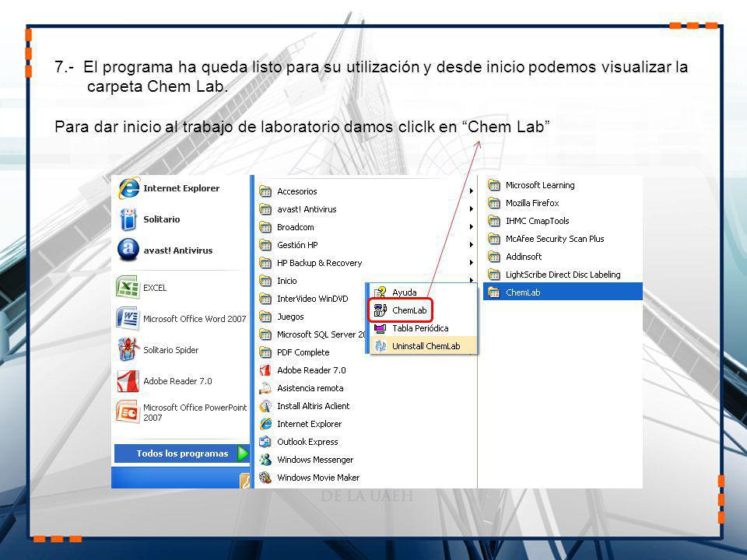Click the Mozilla Firefox folder icon
Screen dimensions: 747x560
click(494, 203)
